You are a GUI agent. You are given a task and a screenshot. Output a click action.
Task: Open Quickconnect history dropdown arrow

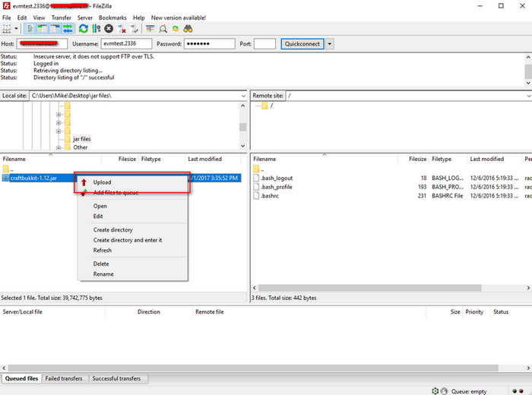click(329, 44)
